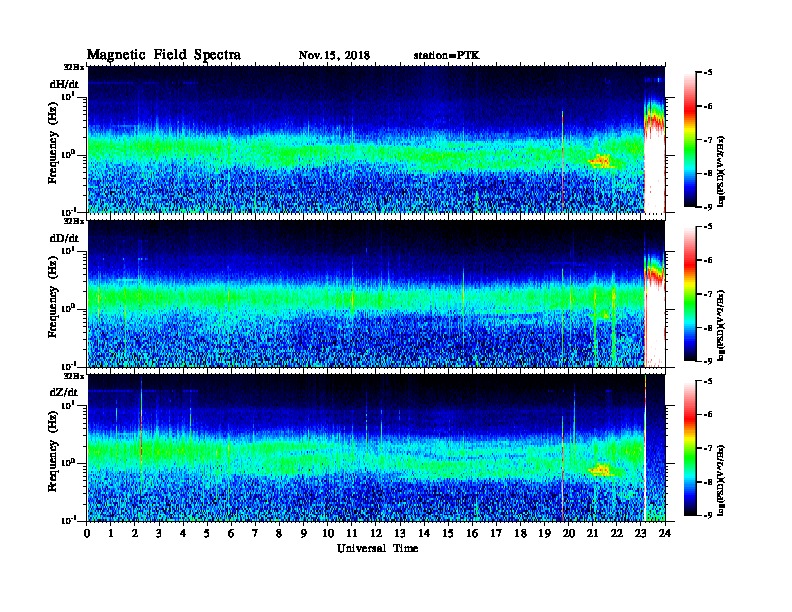Screen dimensions: 792x612
Task: Click the hour "6" tick label on the time axis
Action: pyautogui.click(x=231, y=533)
